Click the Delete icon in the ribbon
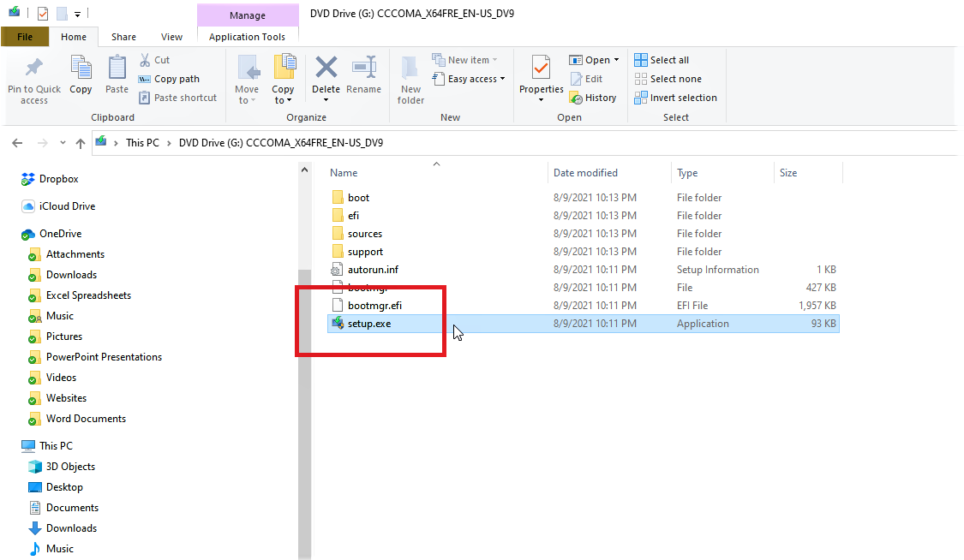This screenshot has height=560, width=964. [326, 77]
